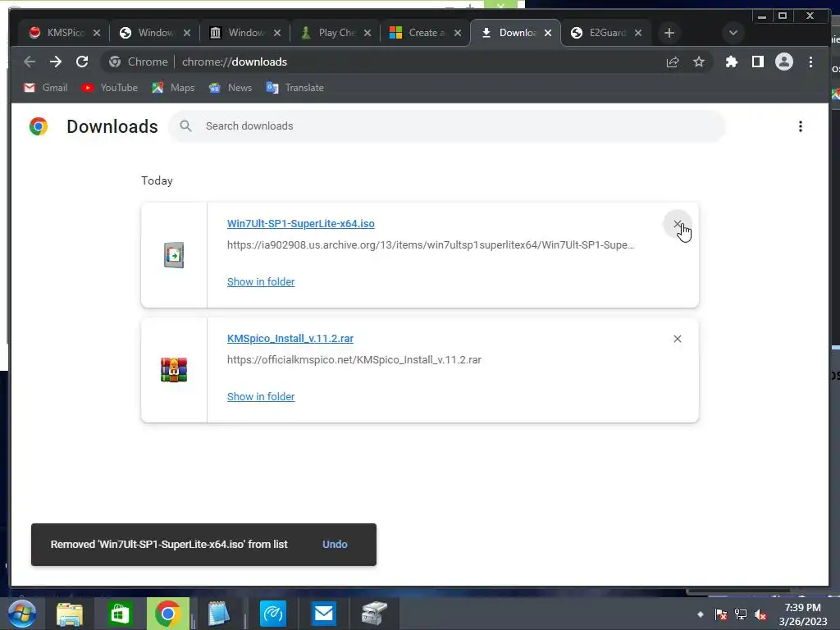Viewport: 840px width, 630px height.
Task: Click the Chrome logo beside Downloads title
Action: [x=39, y=126]
